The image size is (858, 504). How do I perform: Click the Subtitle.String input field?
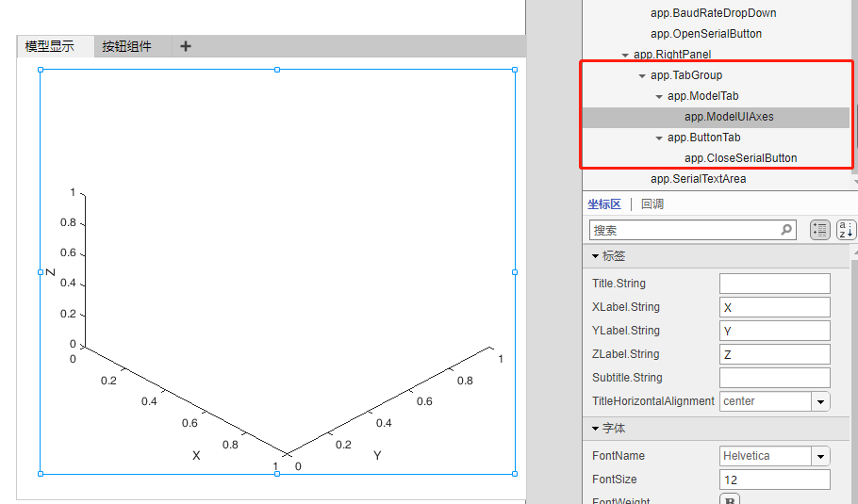[774, 378]
